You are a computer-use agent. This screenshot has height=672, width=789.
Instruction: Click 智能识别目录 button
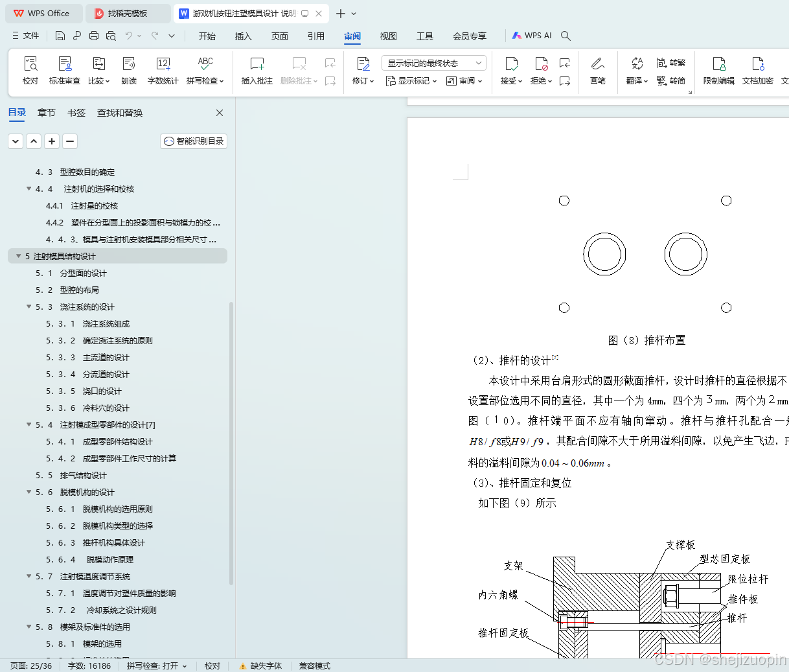[194, 141]
